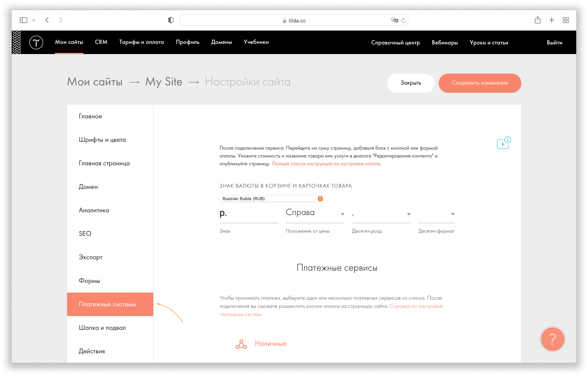Open the Russian Ruble (RUB) currency dropdown
This screenshot has height=376, width=588.
click(271, 199)
